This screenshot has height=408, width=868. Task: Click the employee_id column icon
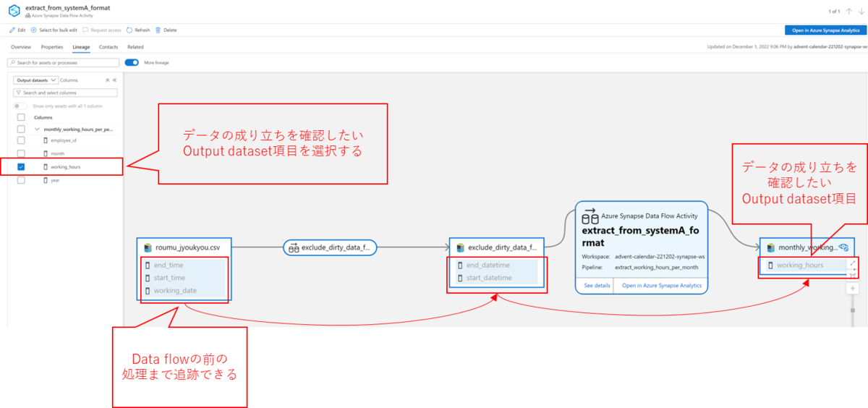(46, 140)
